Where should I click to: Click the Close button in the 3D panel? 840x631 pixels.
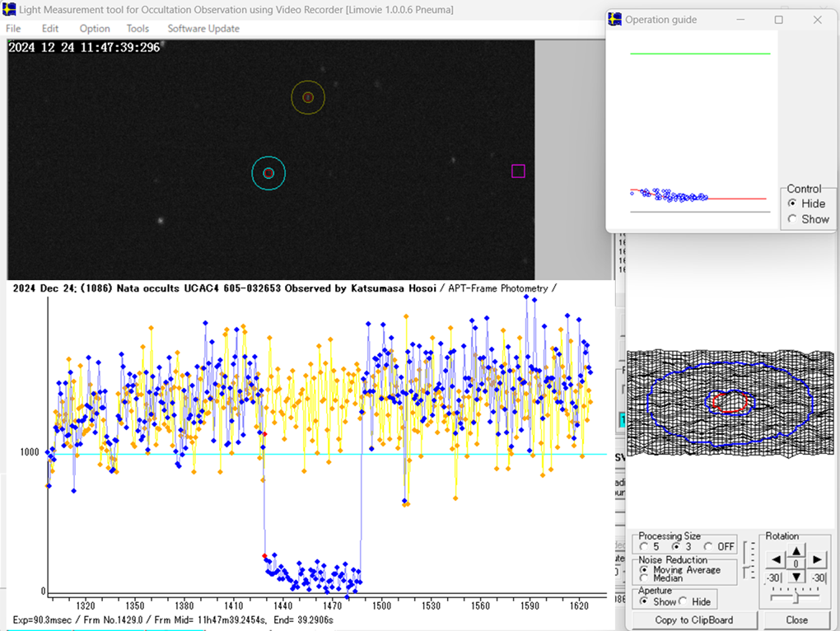tap(796, 620)
